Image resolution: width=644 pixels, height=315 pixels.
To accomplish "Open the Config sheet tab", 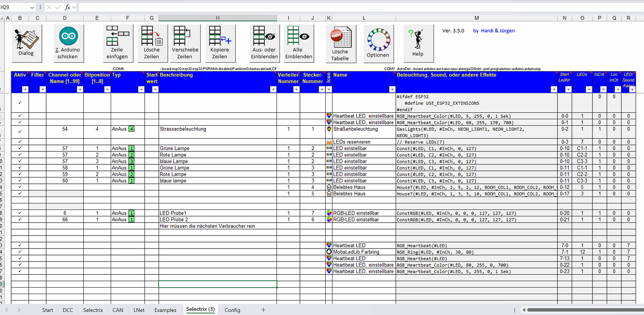I will click(232, 310).
